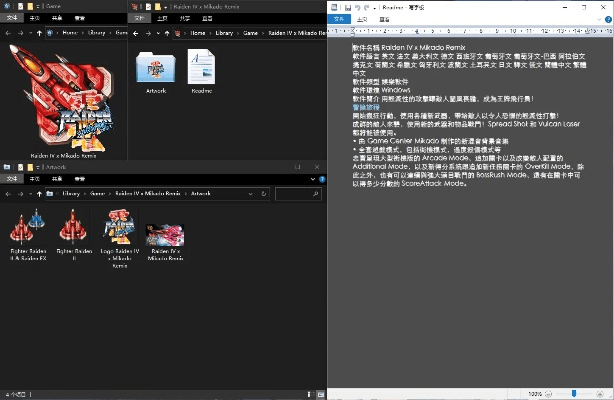Open recent locations dropdown in Raiden window
The image size is (614, 400).
pos(158,33)
